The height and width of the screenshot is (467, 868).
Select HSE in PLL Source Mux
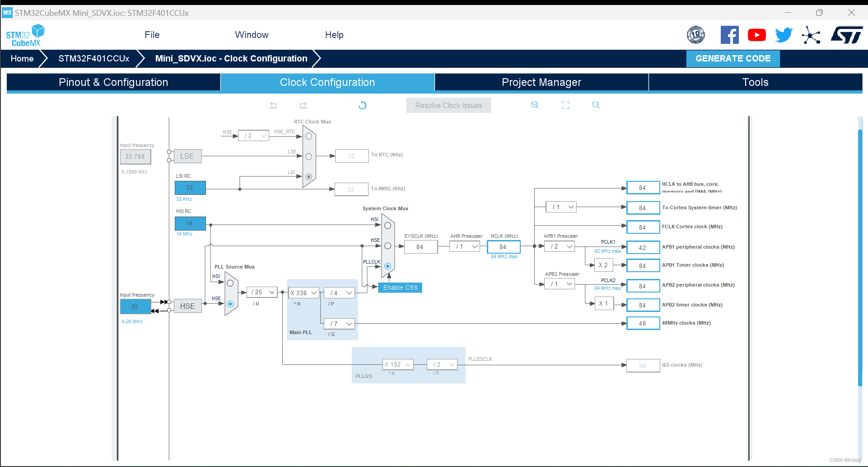(230, 304)
